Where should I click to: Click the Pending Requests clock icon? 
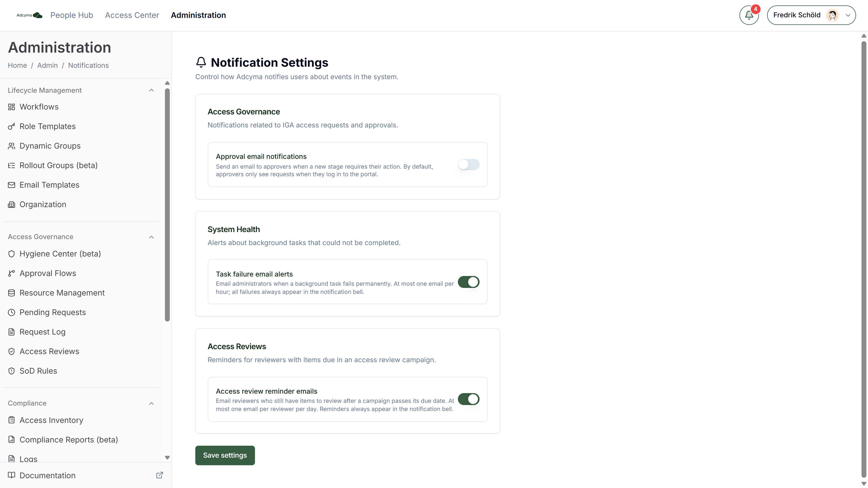pyautogui.click(x=11, y=312)
